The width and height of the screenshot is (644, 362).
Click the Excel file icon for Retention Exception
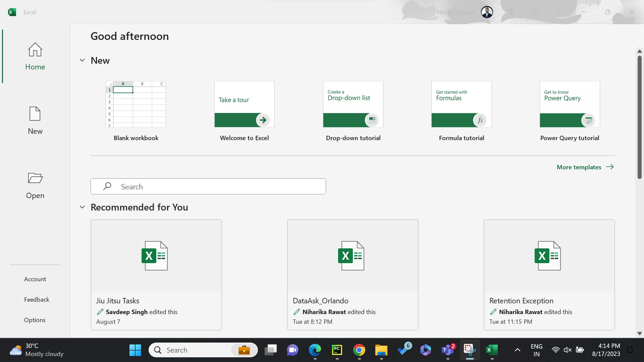548,256
